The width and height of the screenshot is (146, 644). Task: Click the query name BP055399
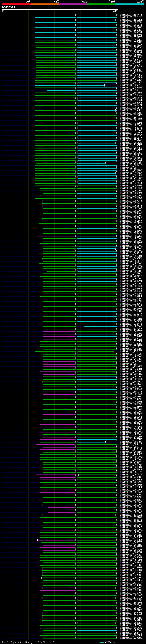pos(8,7)
